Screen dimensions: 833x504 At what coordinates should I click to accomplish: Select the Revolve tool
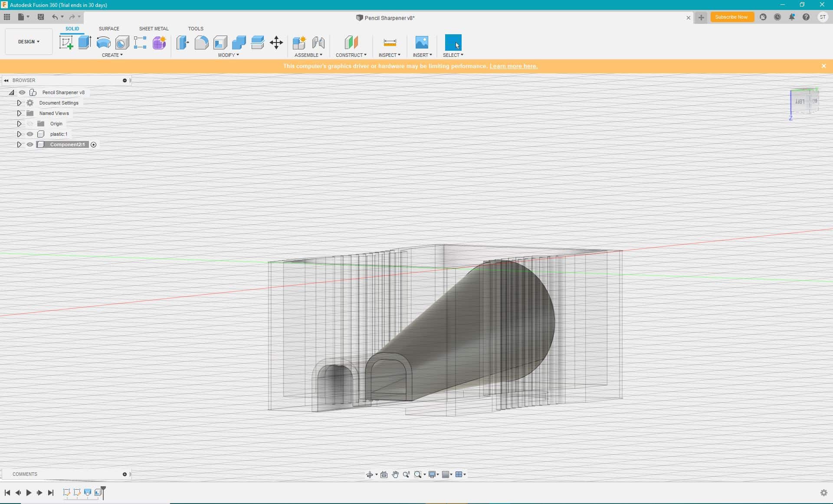tap(103, 43)
